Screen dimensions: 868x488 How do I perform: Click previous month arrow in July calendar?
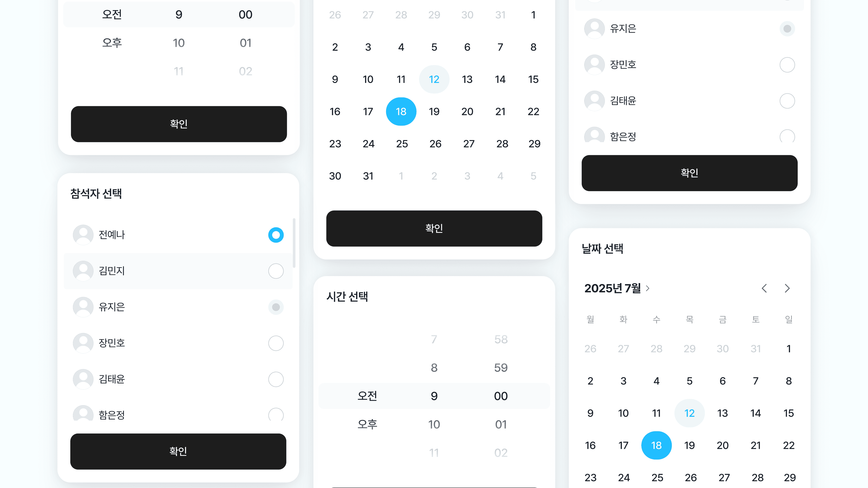(x=764, y=288)
